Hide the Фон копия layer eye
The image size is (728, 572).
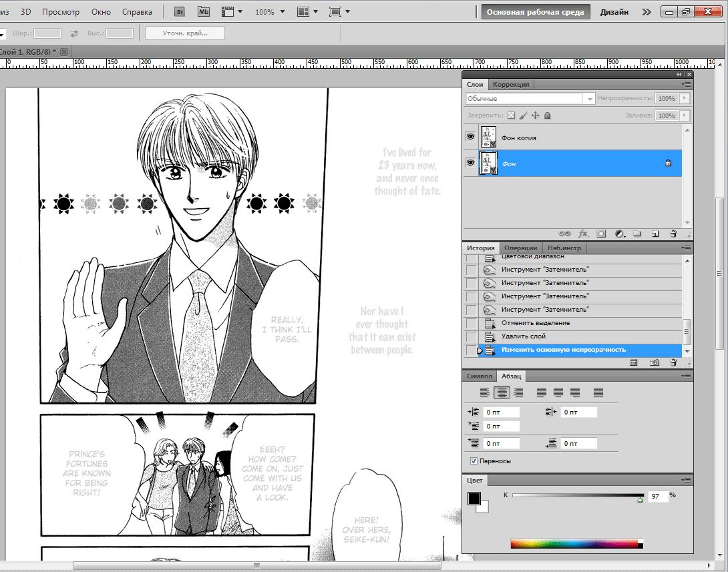click(x=470, y=137)
